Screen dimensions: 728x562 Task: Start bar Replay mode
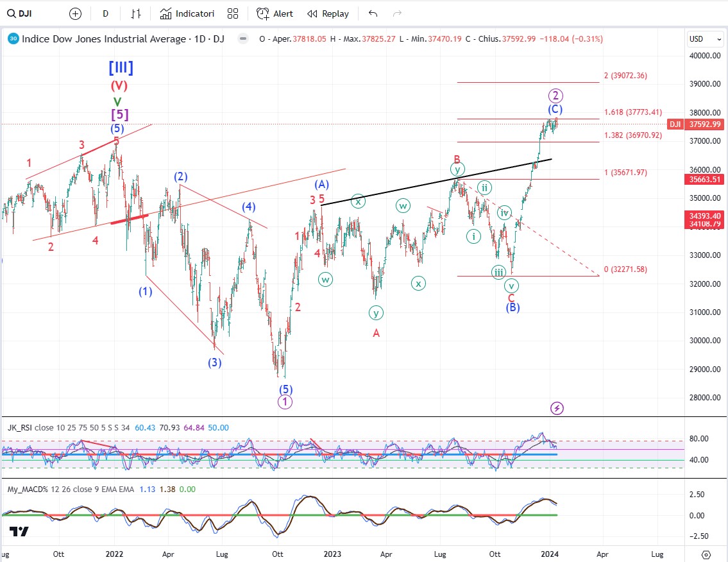tap(328, 14)
